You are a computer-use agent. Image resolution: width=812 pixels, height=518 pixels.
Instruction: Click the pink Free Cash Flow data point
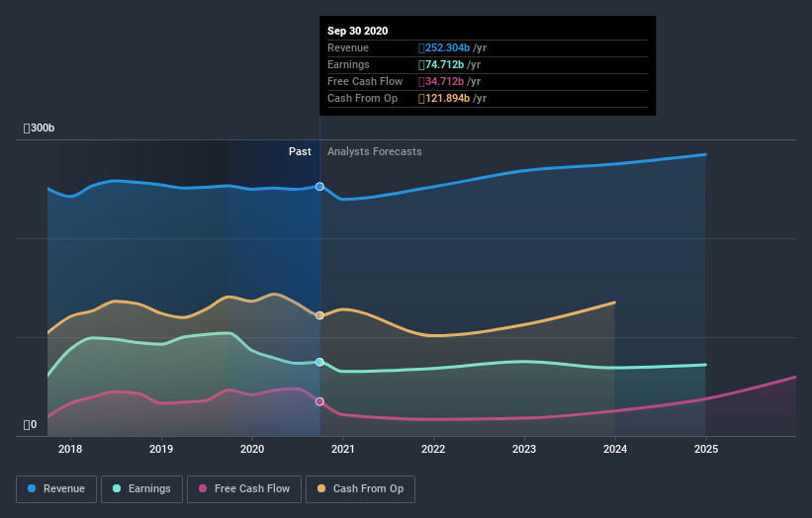click(319, 401)
